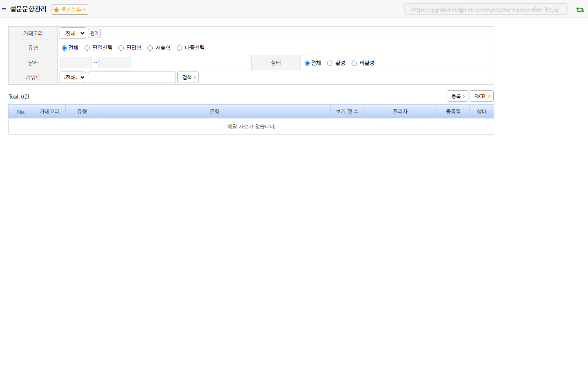Click the end date input field

[115, 63]
